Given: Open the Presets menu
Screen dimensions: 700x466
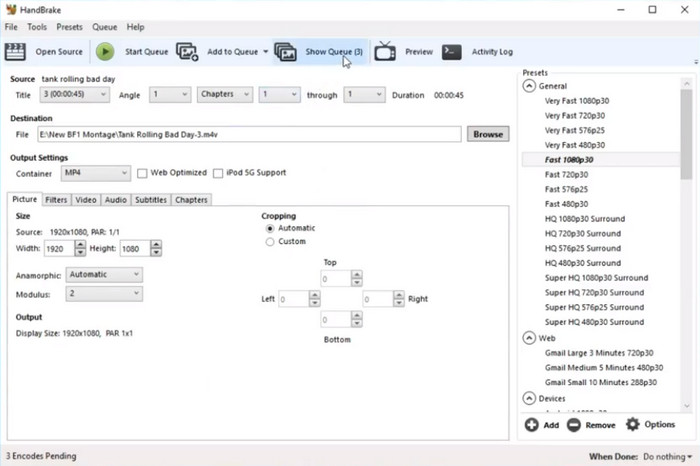Looking at the screenshot, I should (69, 27).
